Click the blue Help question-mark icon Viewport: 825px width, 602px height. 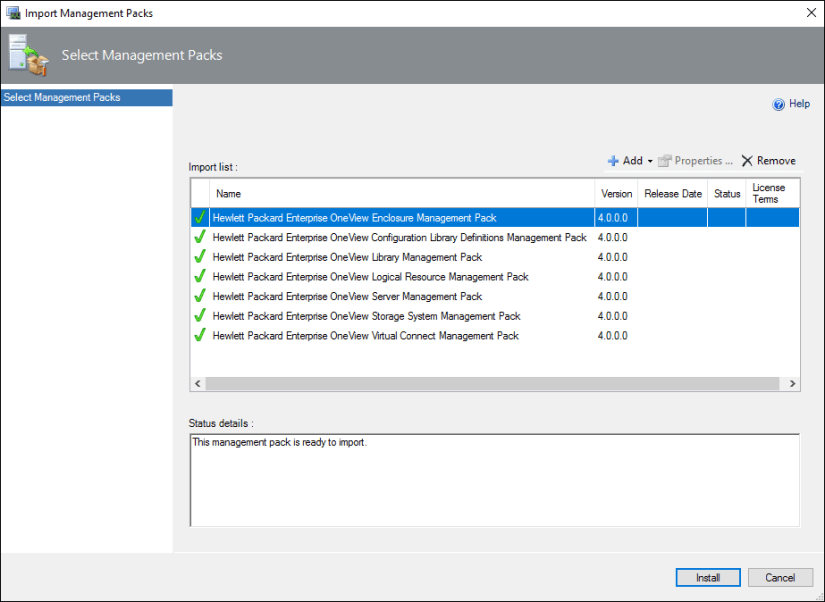pyautogui.click(x=778, y=104)
